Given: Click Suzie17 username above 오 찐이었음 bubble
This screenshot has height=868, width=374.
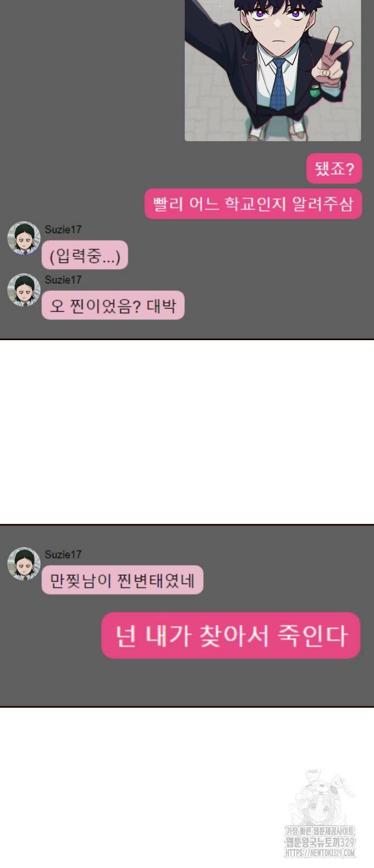Looking at the screenshot, I should click(x=63, y=280).
